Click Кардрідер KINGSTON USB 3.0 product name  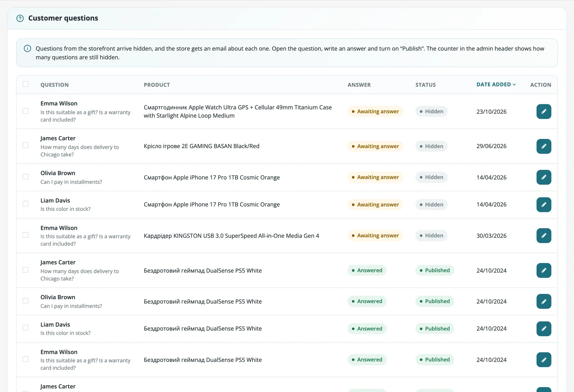[231, 236]
